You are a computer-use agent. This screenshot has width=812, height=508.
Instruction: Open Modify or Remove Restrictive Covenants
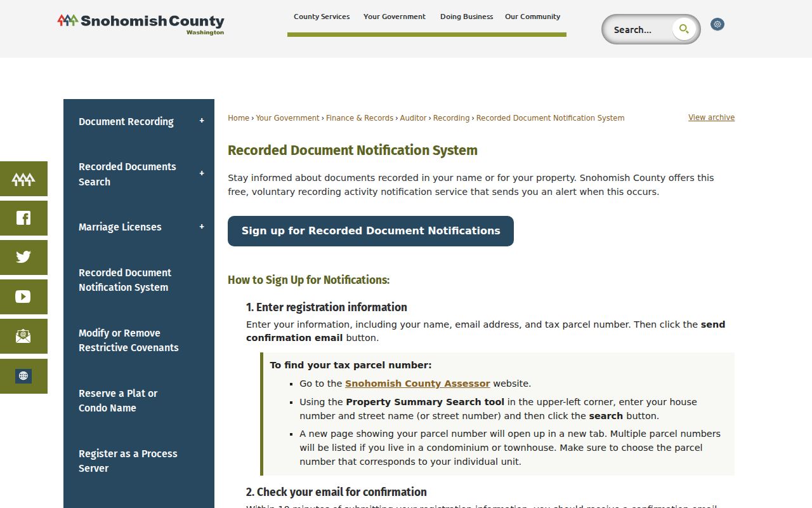point(129,340)
